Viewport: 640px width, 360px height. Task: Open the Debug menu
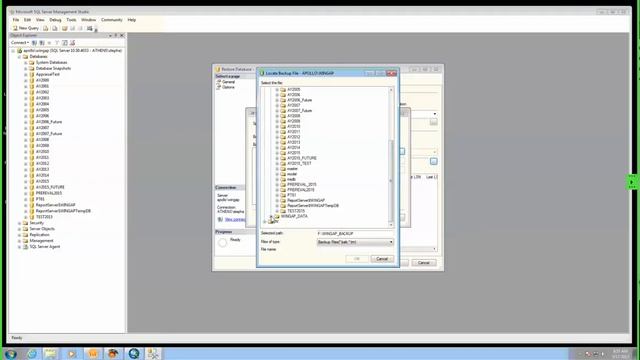tap(55, 20)
